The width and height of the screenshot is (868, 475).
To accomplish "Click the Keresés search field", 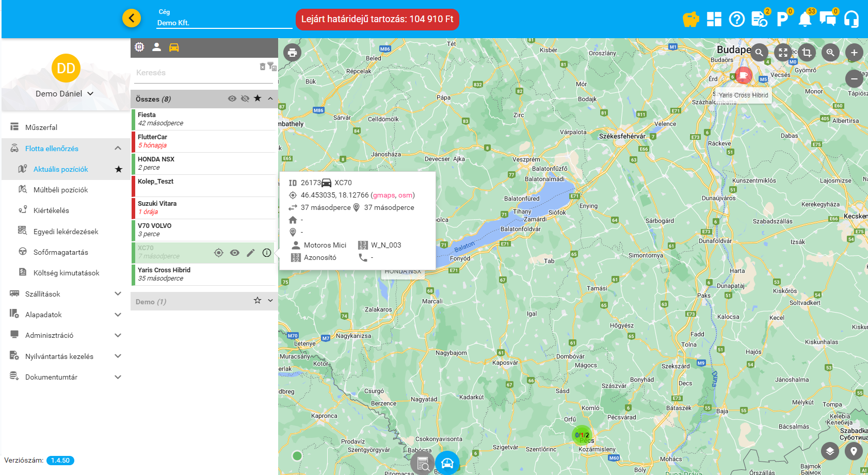I will click(196, 73).
